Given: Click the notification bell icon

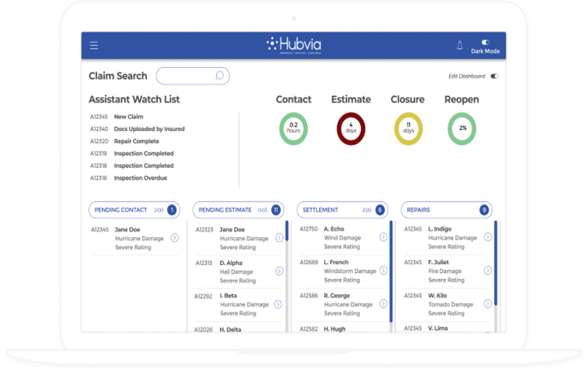Looking at the screenshot, I should click(x=460, y=45).
